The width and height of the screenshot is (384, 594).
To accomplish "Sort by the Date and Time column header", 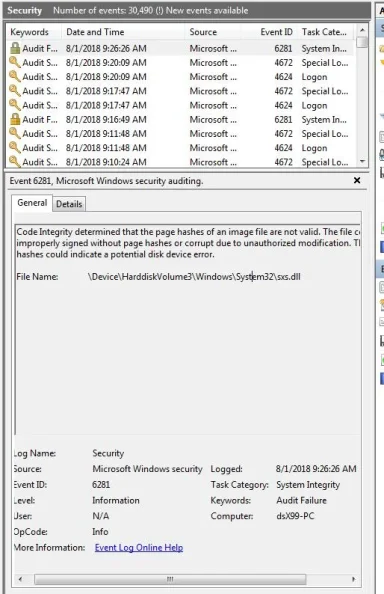I will (x=123, y=32).
